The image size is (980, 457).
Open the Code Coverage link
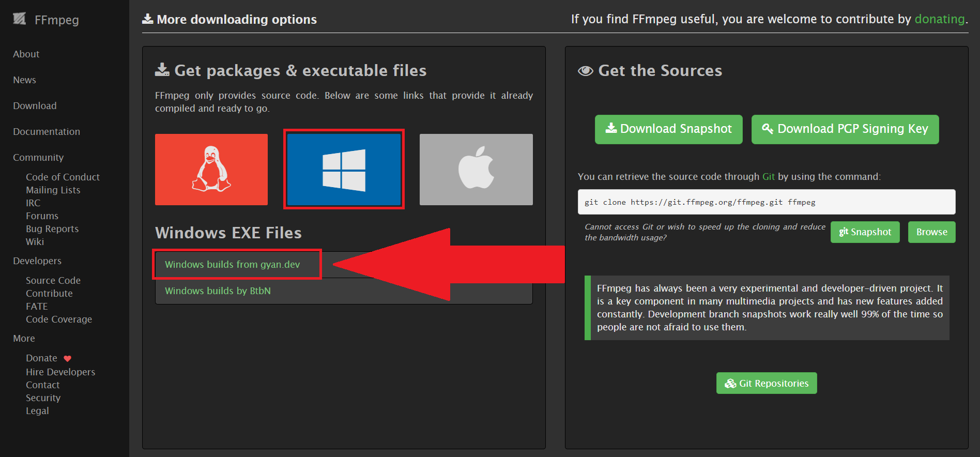pyautogui.click(x=59, y=319)
